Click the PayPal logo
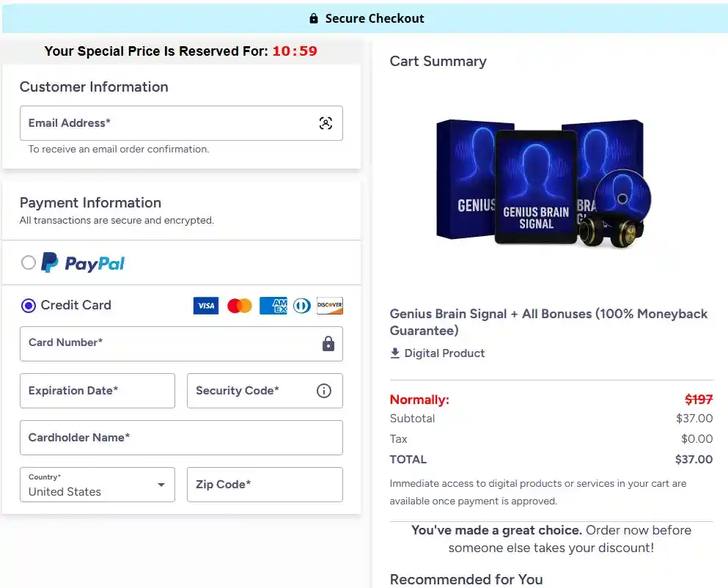 tap(83, 263)
